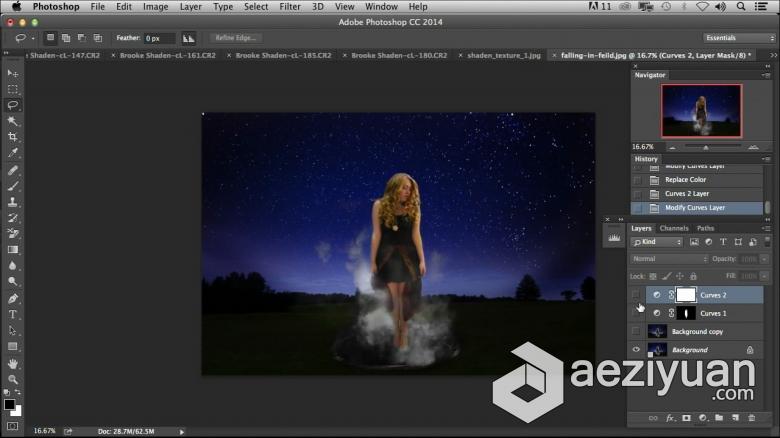
Task: Click Add layer style fx icon
Action: (670, 418)
